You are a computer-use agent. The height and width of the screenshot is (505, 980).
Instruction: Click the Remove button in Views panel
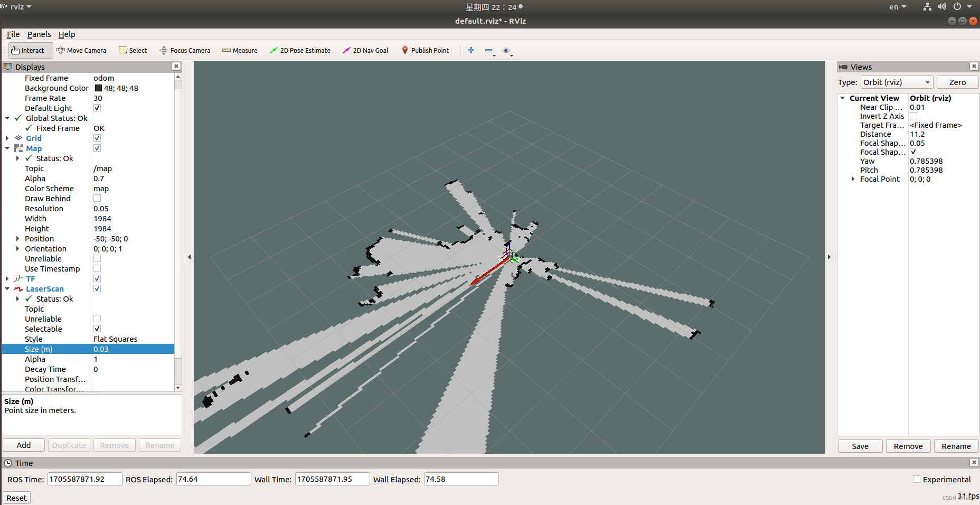(x=908, y=446)
